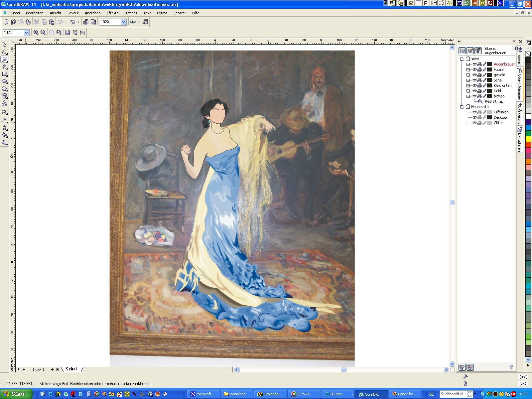Click the New Layer button in the Object Manager
The height and width of the screenshot is (399, 532).
462,367
